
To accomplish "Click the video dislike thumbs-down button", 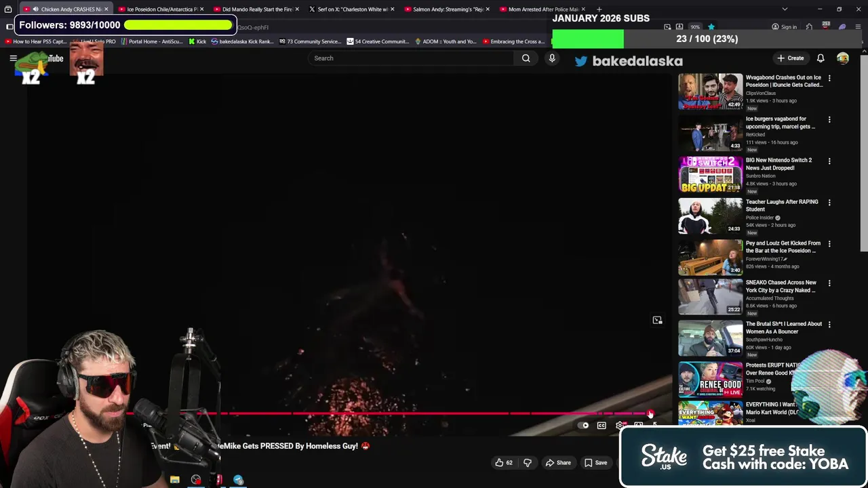I will pos(528,463).
